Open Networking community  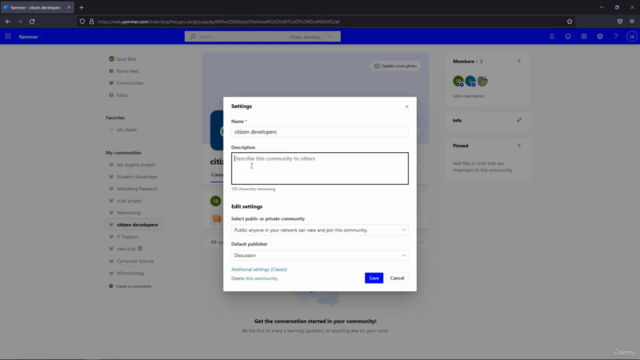[x=129, y=213]
